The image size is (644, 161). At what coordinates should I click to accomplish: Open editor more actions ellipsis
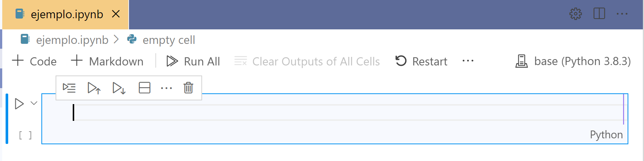pos(622,14)
